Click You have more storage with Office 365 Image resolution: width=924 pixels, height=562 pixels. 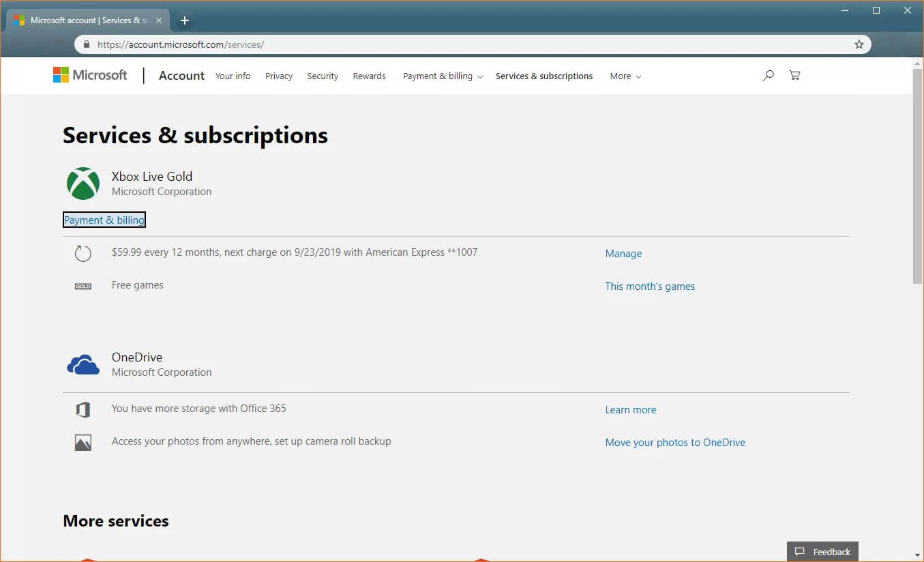click(x=199, y=409)
